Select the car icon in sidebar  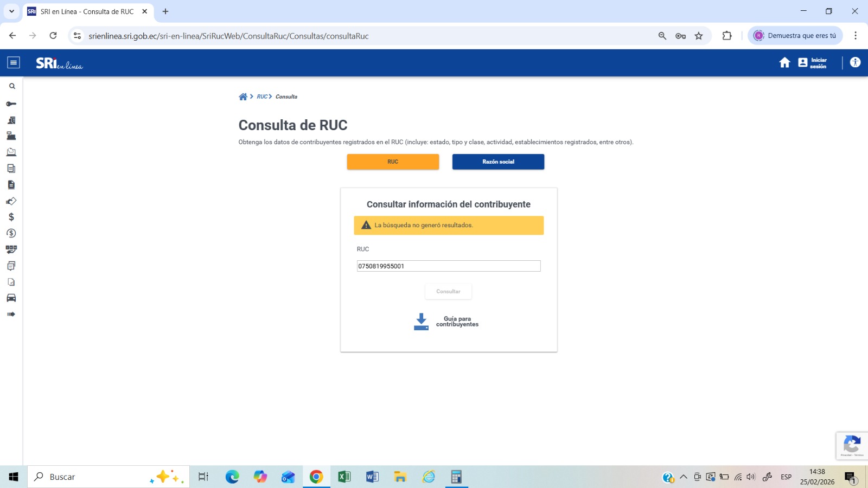11,298
